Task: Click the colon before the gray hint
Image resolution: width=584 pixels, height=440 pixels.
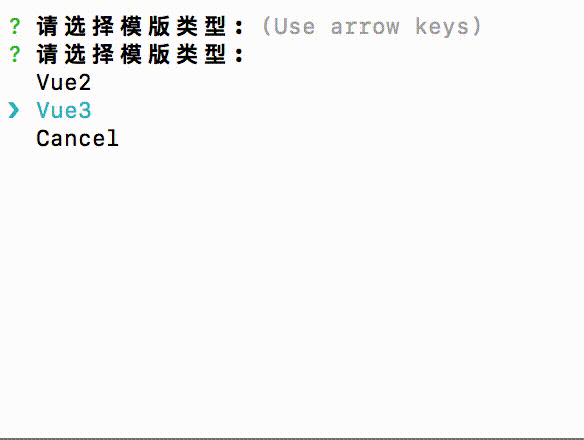Action: (239, 26)
